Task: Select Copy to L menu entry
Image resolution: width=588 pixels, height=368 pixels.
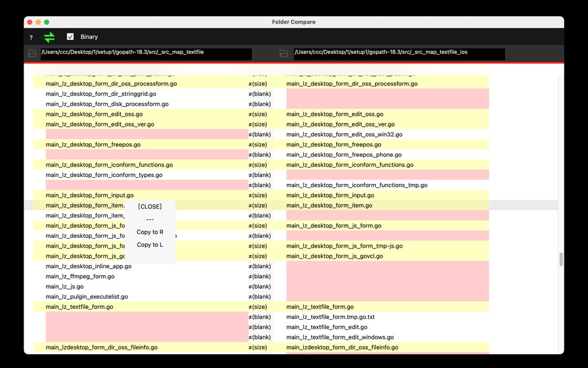Action: 150,245
